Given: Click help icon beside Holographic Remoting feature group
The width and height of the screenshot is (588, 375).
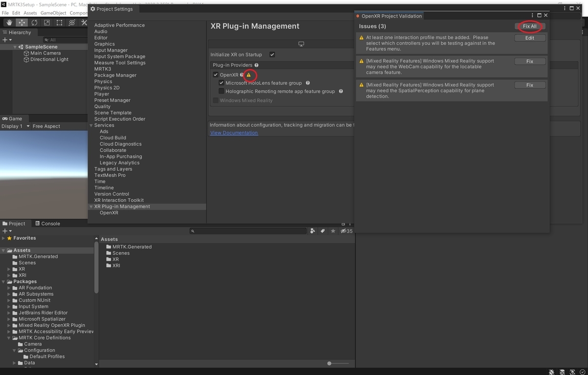Looking at the screenshot, I should (341, 92).
